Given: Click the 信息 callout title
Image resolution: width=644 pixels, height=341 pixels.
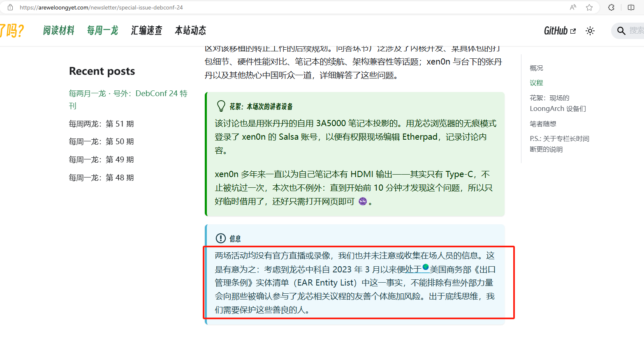Looking at the screenshot, I should point(235,239).
